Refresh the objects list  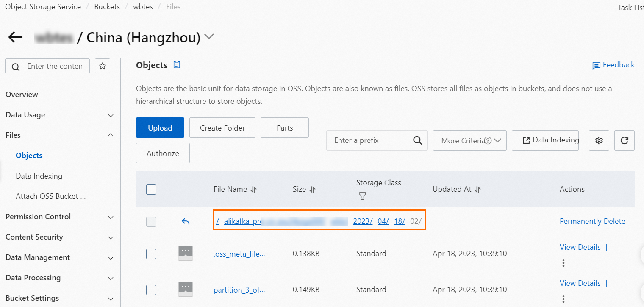tap(625, 140)
